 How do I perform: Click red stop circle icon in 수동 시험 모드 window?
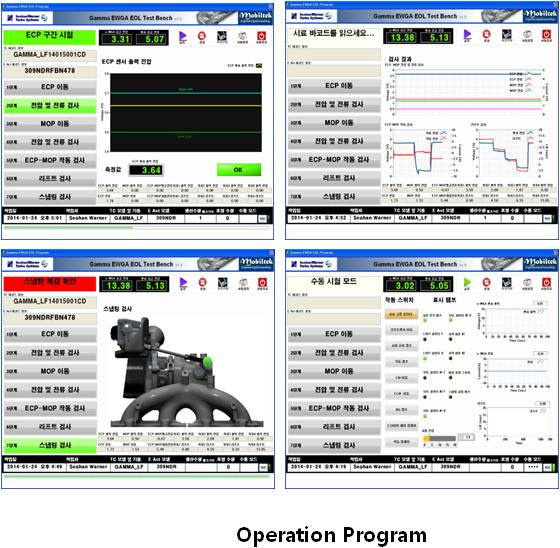486,283
